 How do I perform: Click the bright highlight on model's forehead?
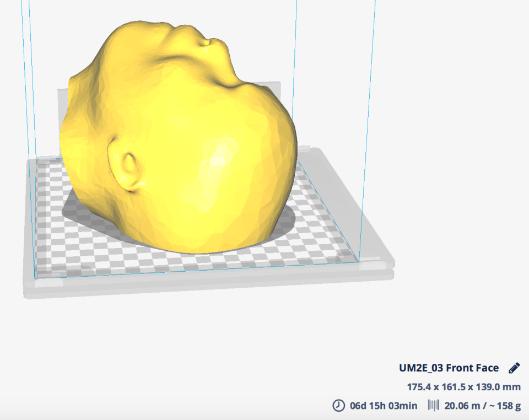click(x=220, y=154)
